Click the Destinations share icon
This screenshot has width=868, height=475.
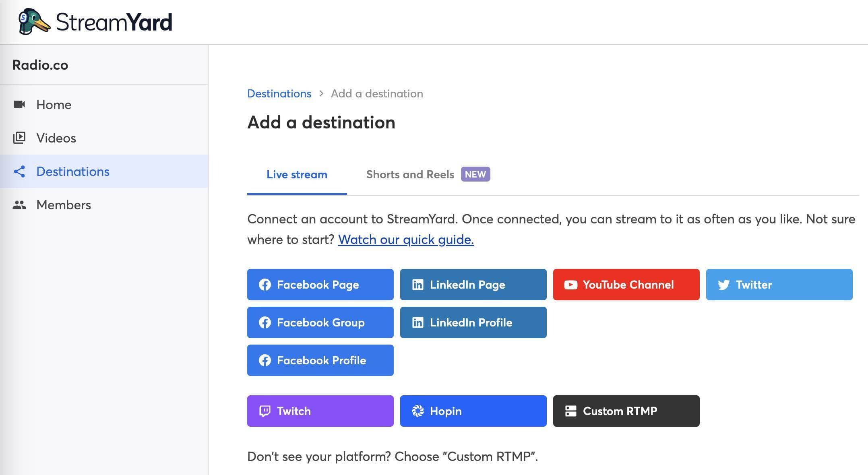[19, 171]
